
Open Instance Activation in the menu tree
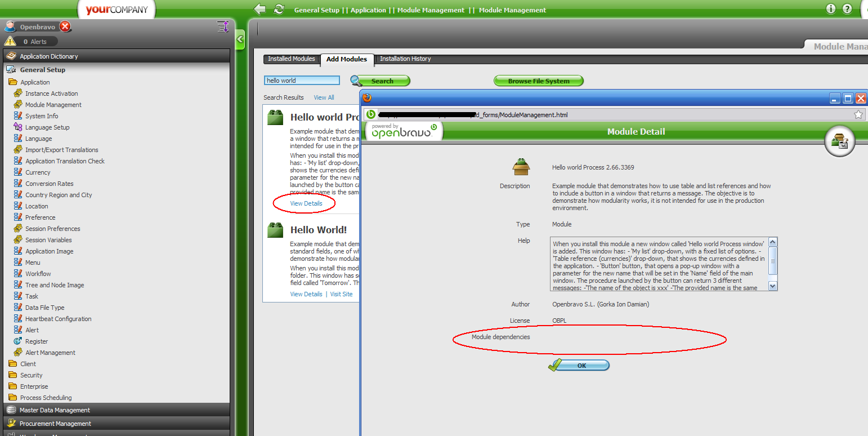(52, 94)
